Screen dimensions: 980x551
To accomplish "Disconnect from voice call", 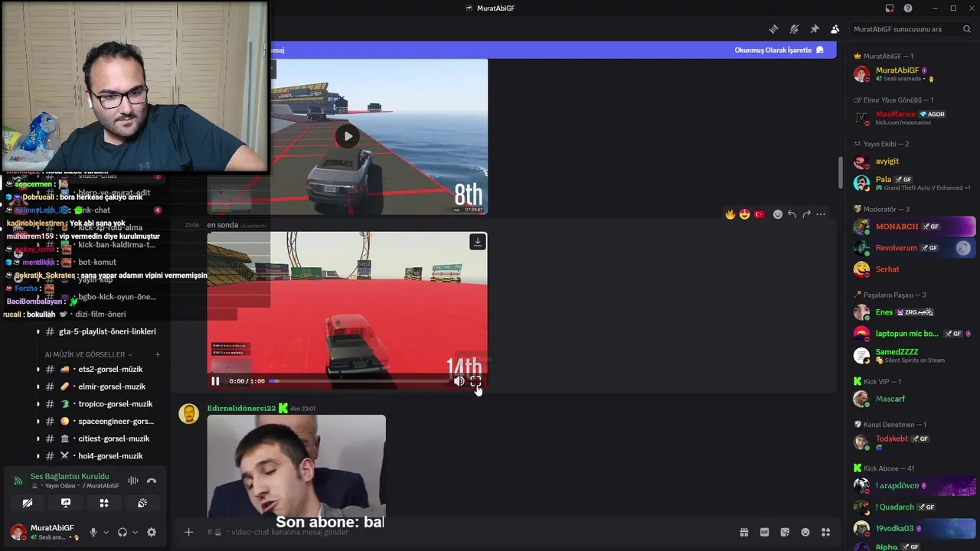I will click(152, 481).
